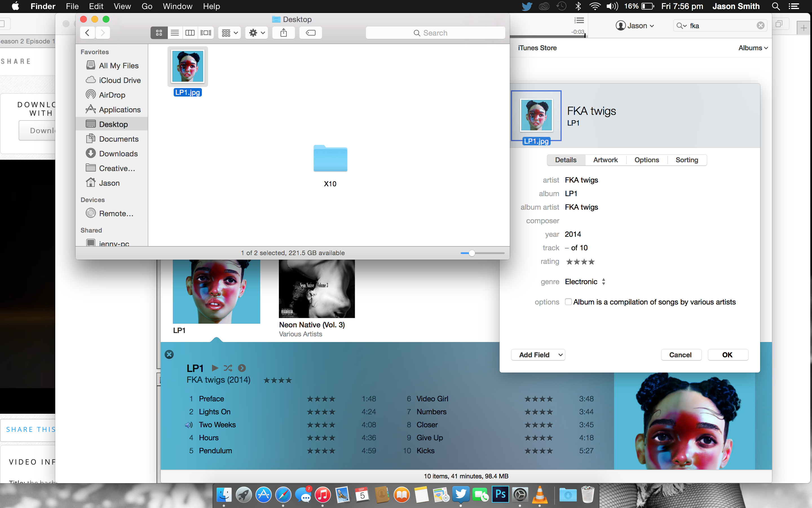The height and width of the screenshot is (508, 812).
Task: Close the LP1 album expanded view
Action: tap(169, 354)
